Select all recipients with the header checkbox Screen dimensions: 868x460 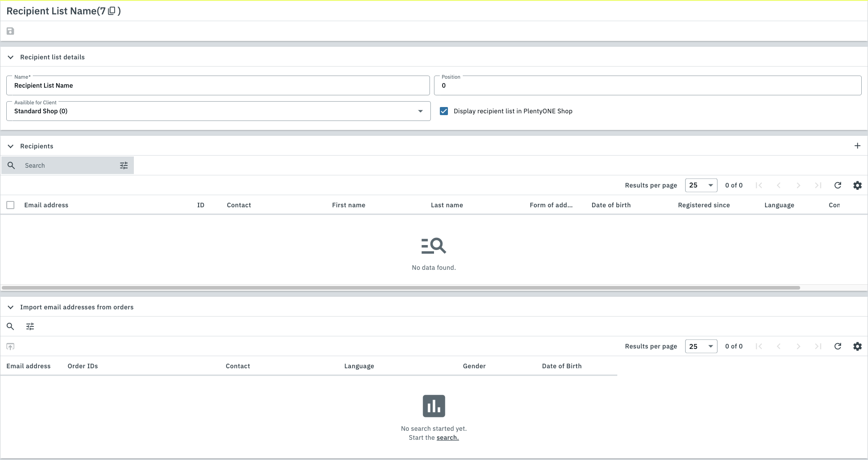point(10,205)
